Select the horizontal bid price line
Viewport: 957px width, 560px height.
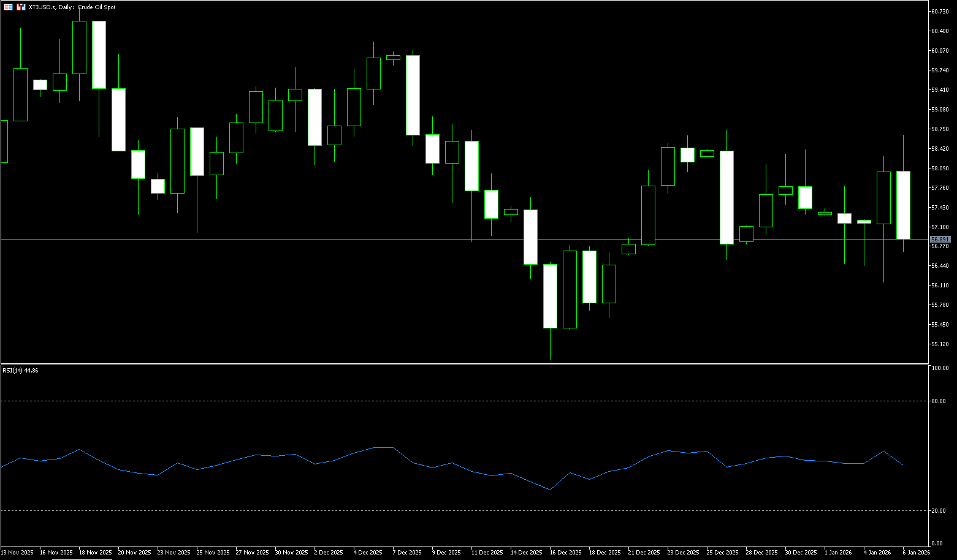pyautogui.click(x=429, y=239)
